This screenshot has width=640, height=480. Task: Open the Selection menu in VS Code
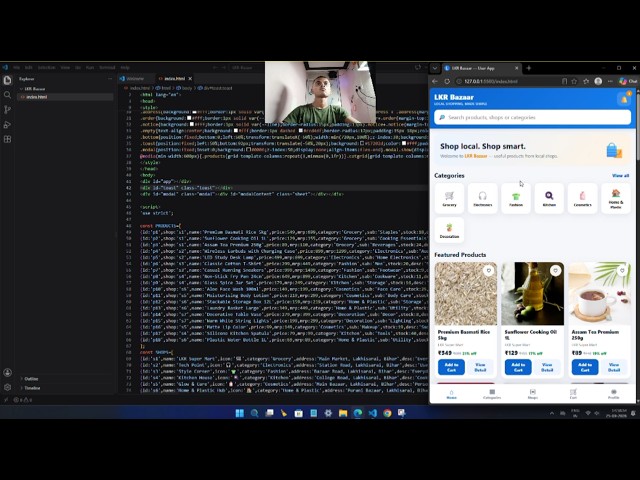(47, 68)
